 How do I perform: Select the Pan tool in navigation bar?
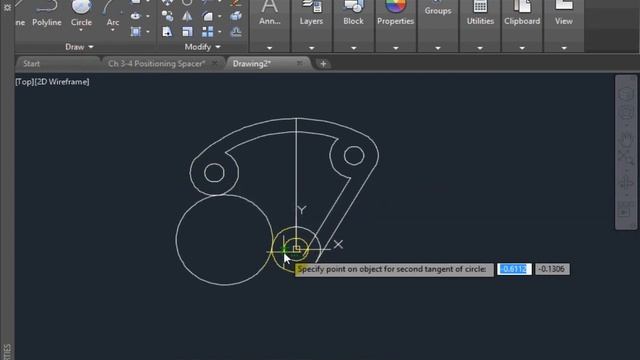626,139
